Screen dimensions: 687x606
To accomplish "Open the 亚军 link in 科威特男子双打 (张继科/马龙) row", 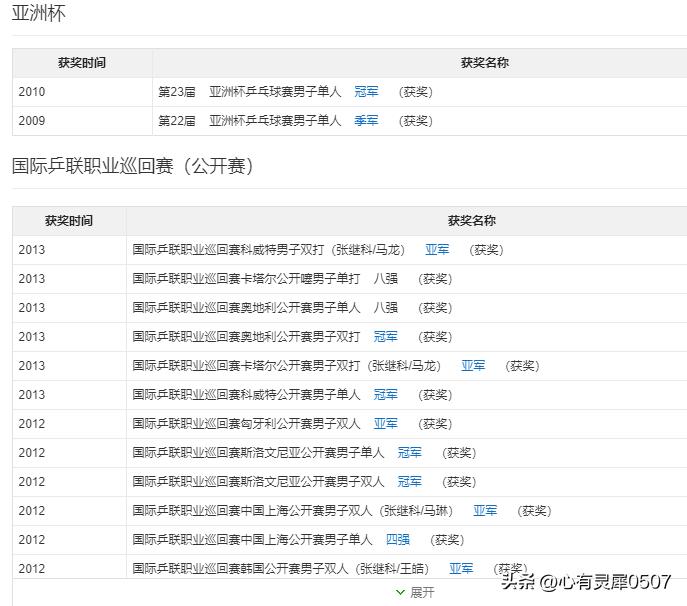I will pyautogui.click(x=437, y=250).
